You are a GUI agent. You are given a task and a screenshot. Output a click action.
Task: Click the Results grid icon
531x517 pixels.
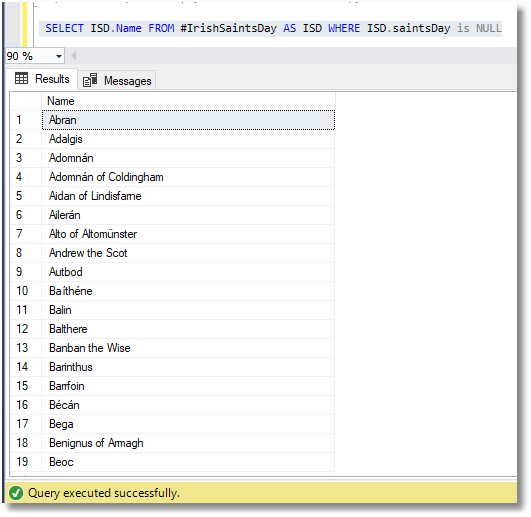tap(21, 79)
